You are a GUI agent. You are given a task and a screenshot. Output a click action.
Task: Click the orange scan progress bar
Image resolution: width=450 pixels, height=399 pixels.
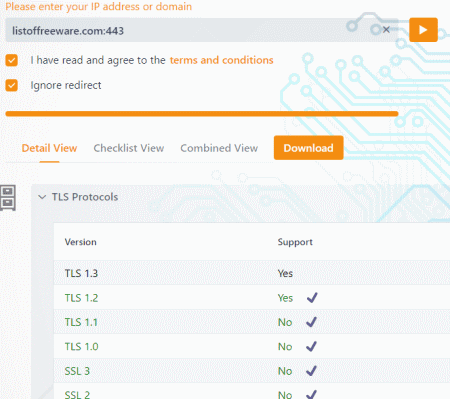click(x=202, y=114)
